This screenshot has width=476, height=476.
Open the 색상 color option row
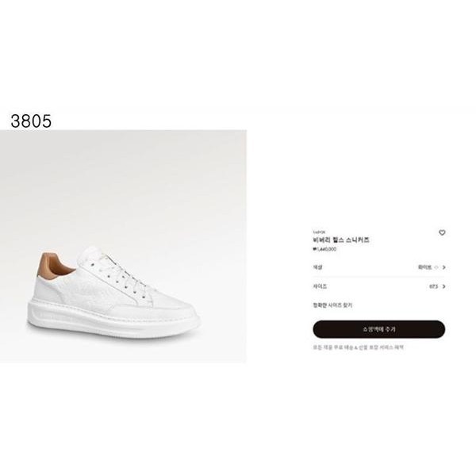point(379,267)
